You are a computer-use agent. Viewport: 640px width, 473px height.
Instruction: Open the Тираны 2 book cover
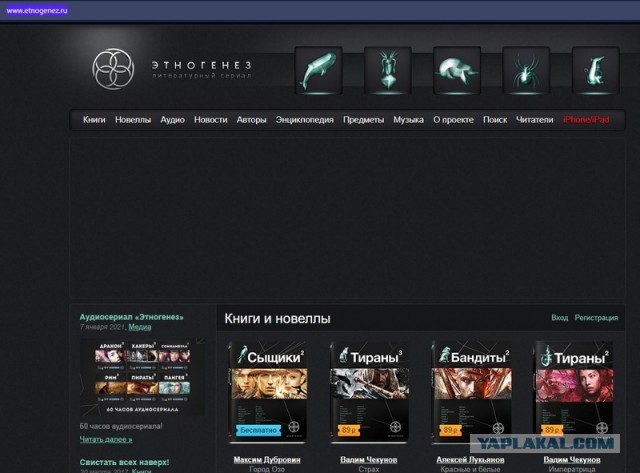(574, 392)
